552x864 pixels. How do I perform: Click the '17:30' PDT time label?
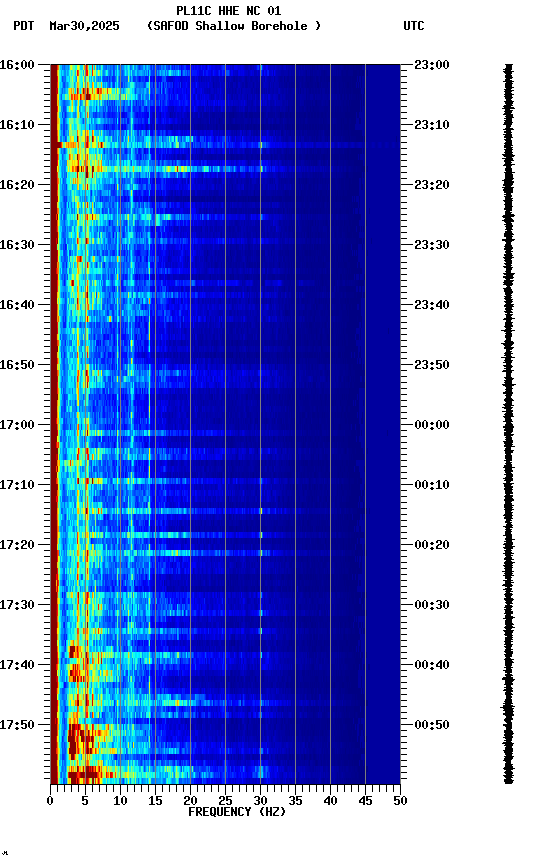(x=17, y=605)
